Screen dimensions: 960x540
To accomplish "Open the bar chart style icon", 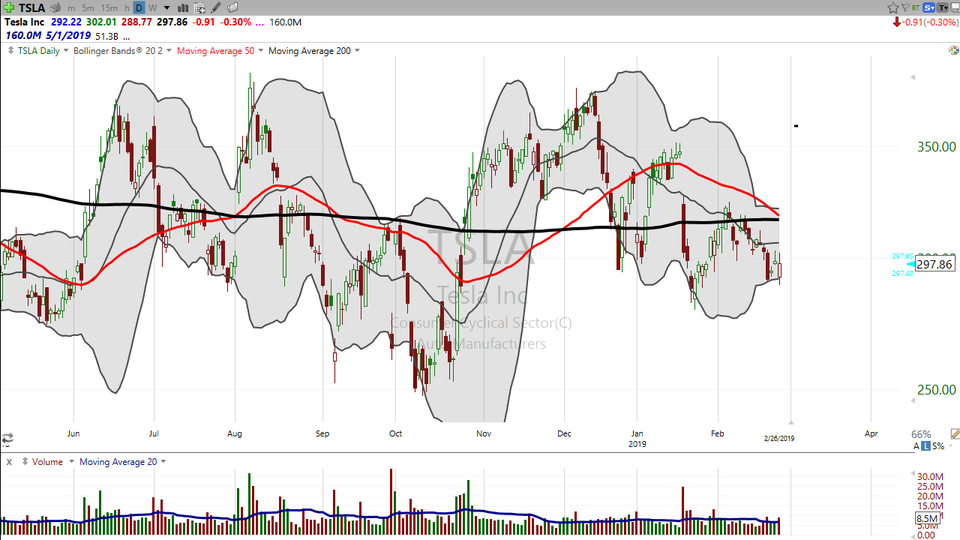I will pyautogui.click(x=182, y=7).
